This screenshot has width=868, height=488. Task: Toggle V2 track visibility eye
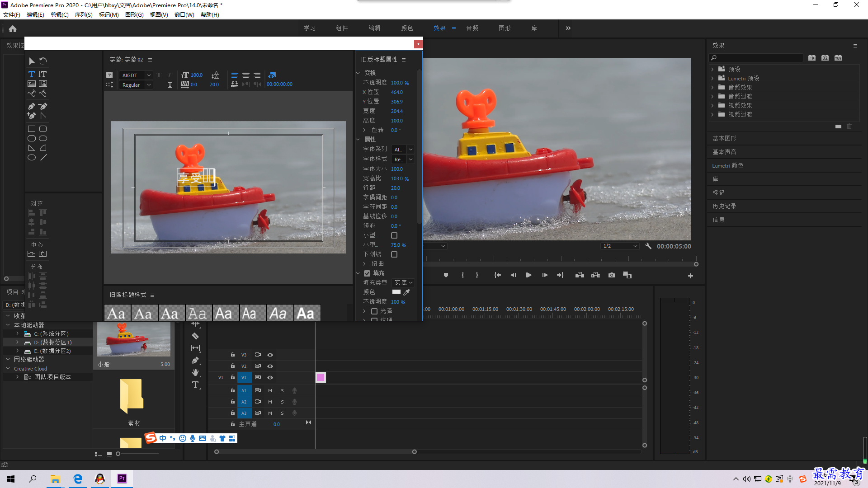pos(270,366)
